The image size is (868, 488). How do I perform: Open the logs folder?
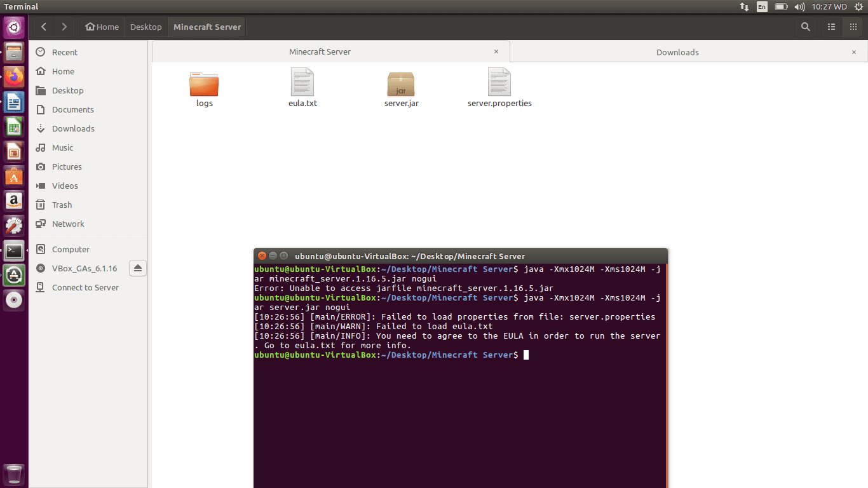click(x=204, y=87)
